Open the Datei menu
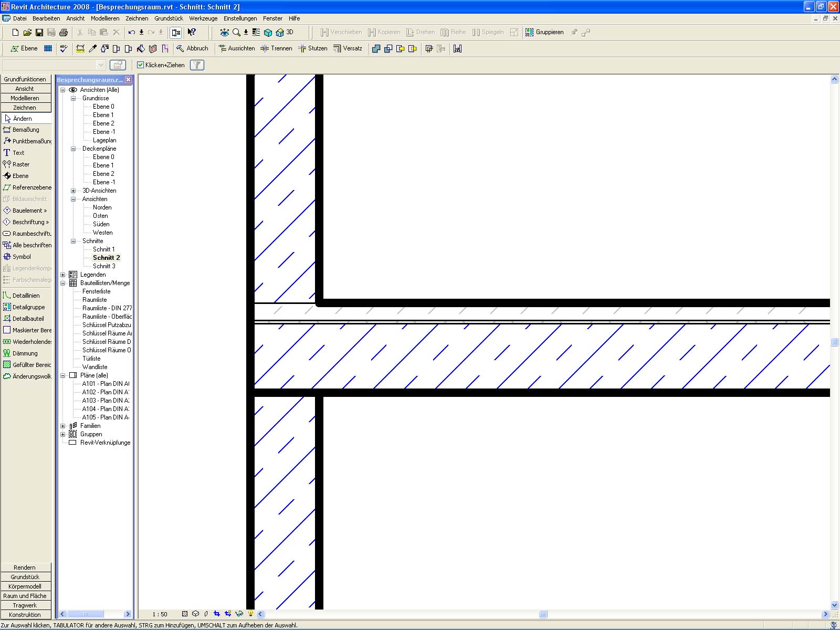 [19, 18]
